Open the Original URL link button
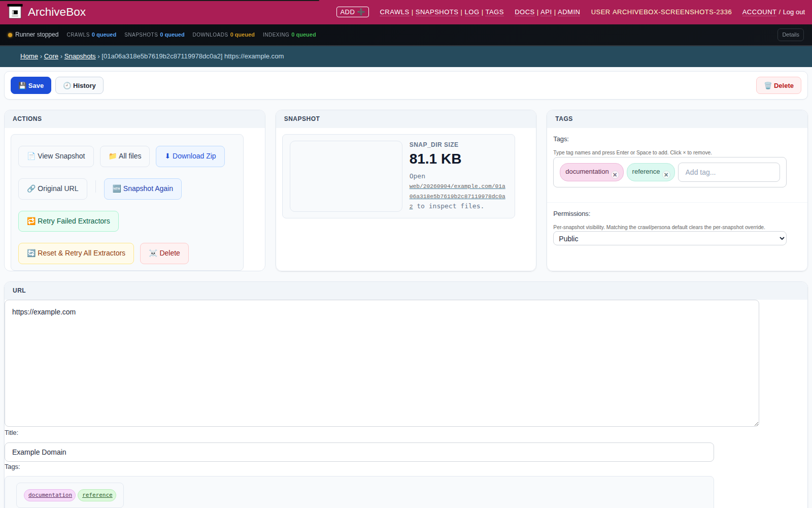Viewport: 812px width, 508px height. point(53,189)
